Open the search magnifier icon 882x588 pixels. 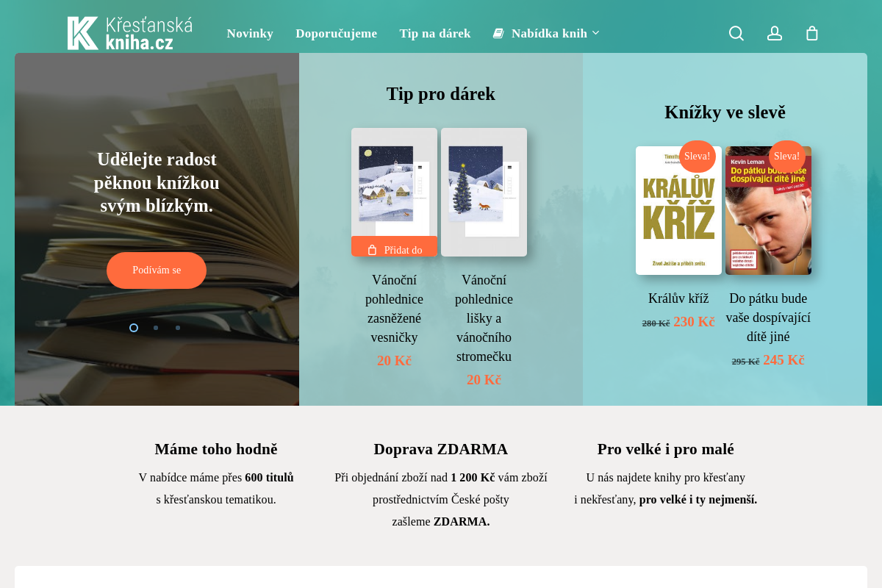coord(736,33)
